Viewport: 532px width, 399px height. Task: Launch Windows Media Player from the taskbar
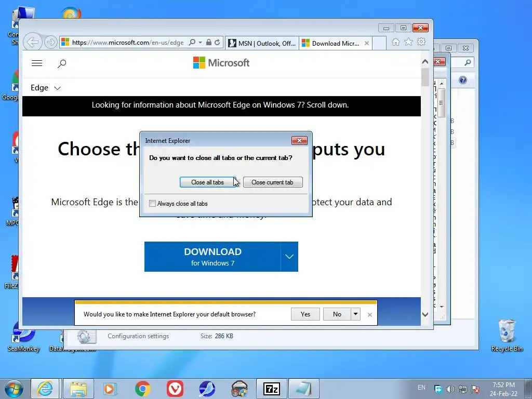point(110,389)
